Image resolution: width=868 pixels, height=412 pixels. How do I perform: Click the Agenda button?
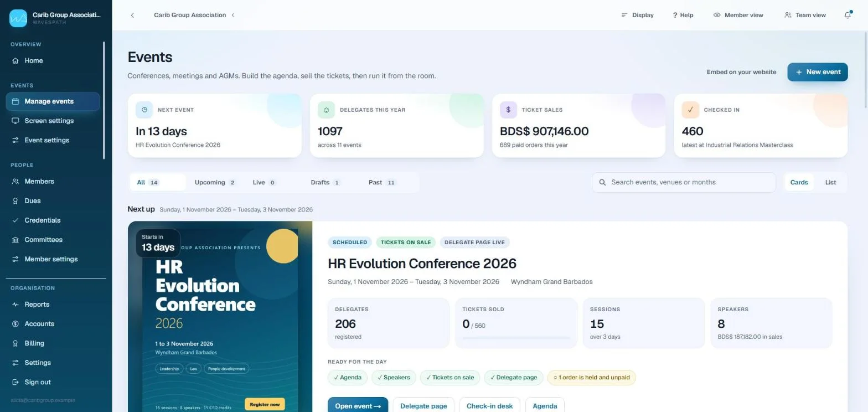545,406
